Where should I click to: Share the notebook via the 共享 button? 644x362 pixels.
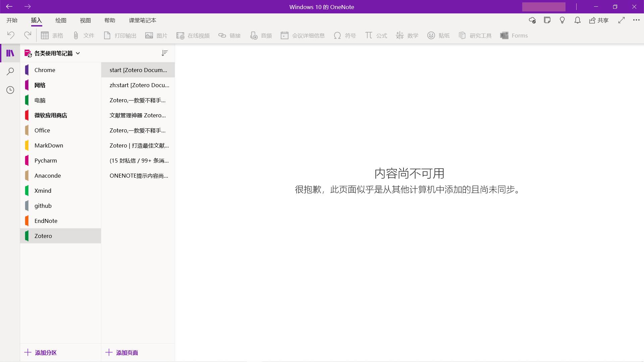pyautogui.click(x=599, y=20)
